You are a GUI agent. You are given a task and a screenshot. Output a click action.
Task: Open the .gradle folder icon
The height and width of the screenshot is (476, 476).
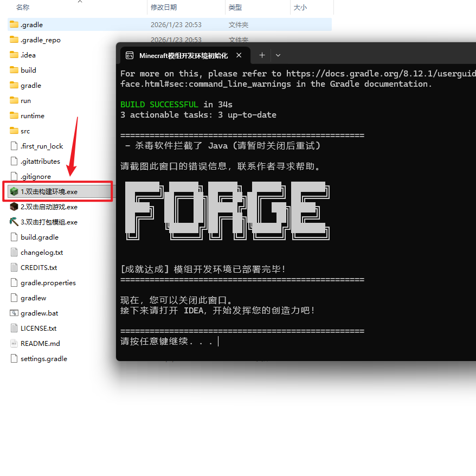click(x=14, y=24)
